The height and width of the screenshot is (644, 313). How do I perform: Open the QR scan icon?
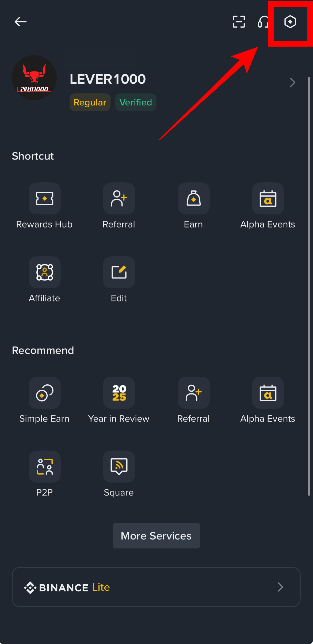pos(239,22)
